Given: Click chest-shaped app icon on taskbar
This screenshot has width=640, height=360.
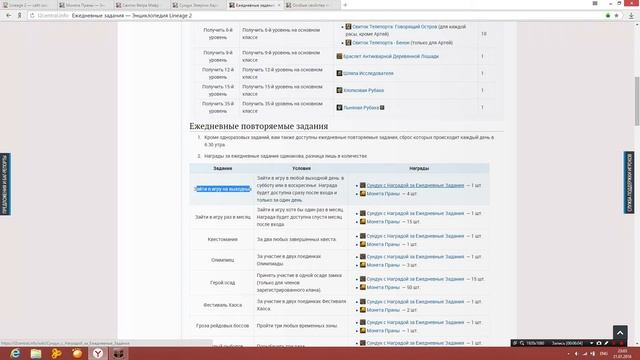Looking at the screenshot, I should click(118, 353).
